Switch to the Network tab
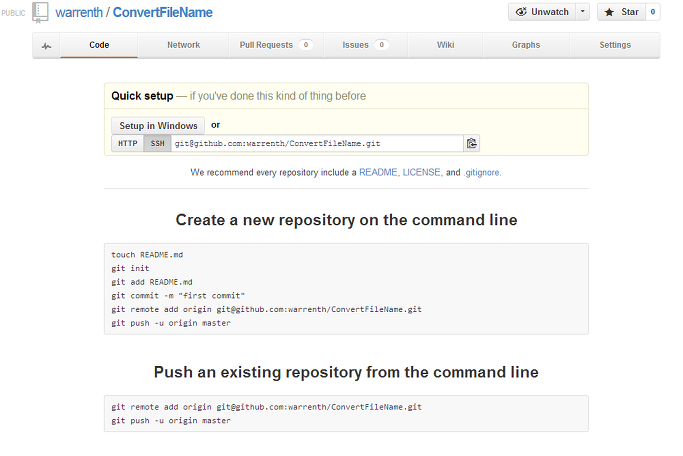 pyautogui.click(x=183, y=45)
